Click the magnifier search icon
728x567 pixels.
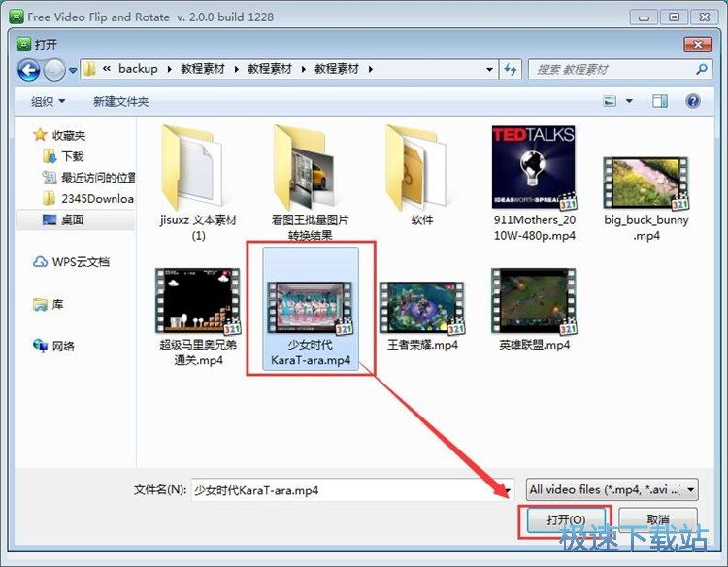tap(702, 69)
